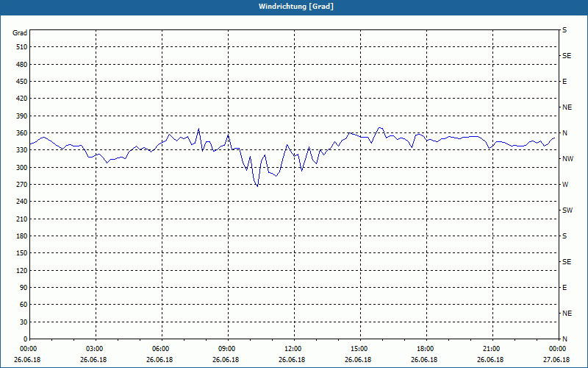Select the 30 degree axis label
Viewport: 588px width, 368px height.
24,322
